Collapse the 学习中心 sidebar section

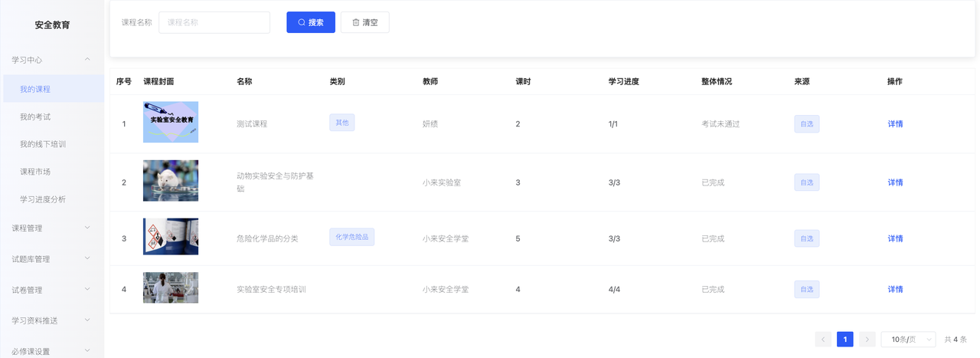[52, 59]
